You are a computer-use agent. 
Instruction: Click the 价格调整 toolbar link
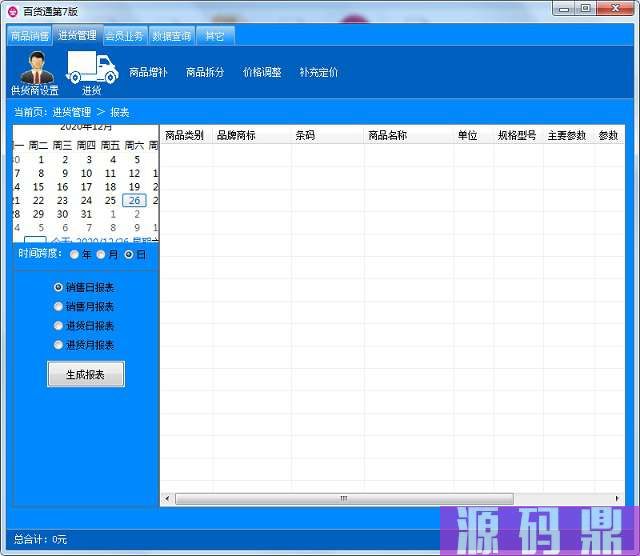pyautogui.click(x=262, y=72)
